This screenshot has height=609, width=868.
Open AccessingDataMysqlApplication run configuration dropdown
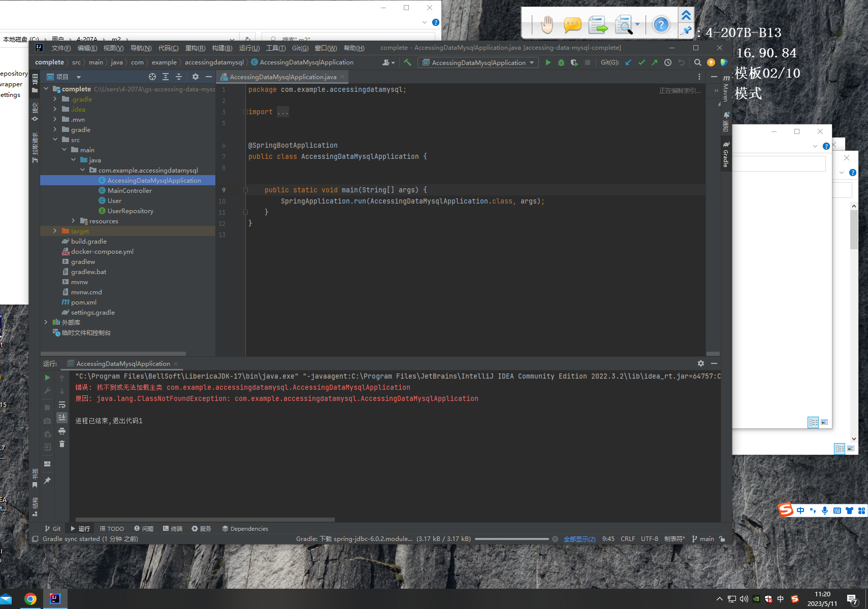[478, 62]
